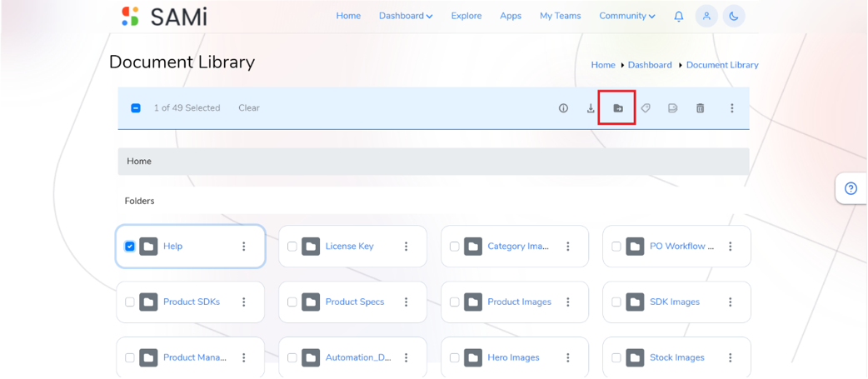
Task: Open the user profile icon
Action: 706,17
